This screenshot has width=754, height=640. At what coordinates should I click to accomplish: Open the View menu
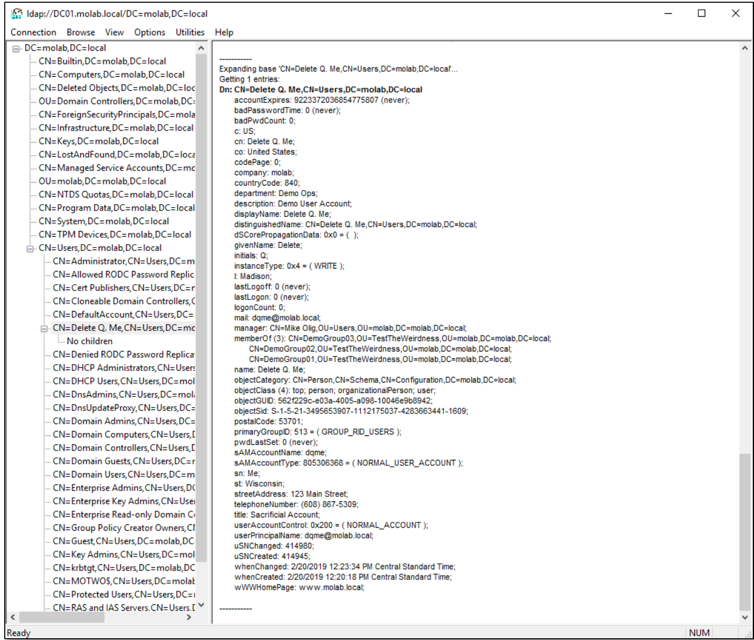pos(115,32)
